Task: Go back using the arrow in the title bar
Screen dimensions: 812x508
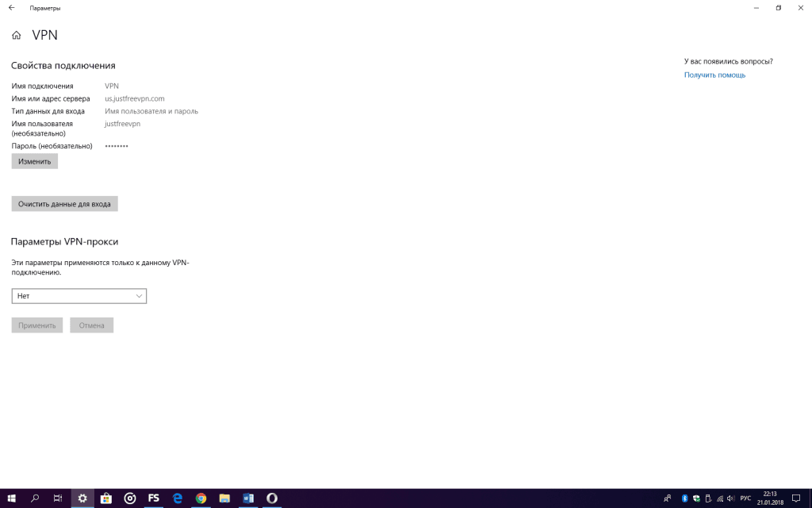Action: [x=11, y=8]
